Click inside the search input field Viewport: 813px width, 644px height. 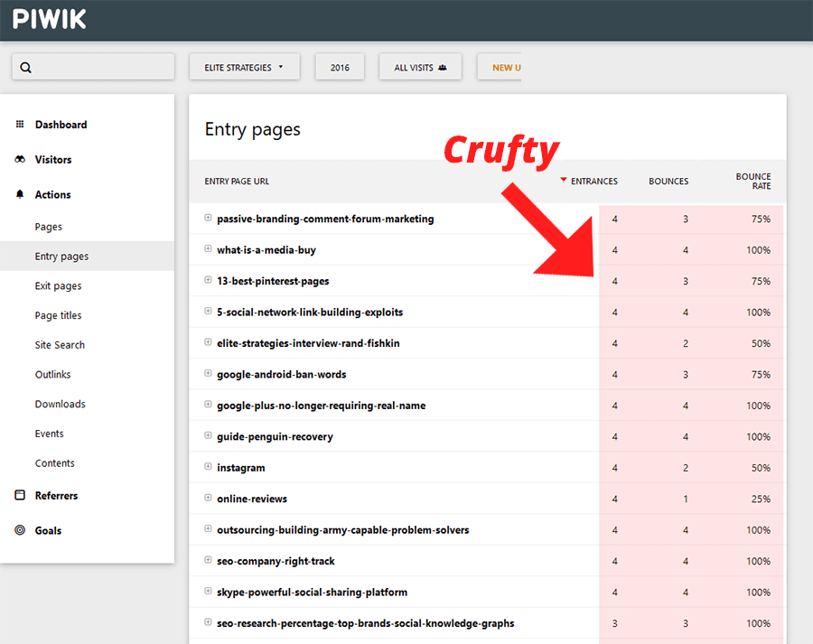101,68
